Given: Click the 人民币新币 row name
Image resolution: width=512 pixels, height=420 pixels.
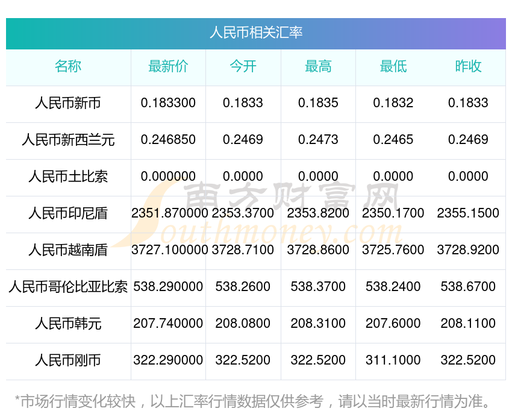Looking at the screenshot, I should point(68,104).
